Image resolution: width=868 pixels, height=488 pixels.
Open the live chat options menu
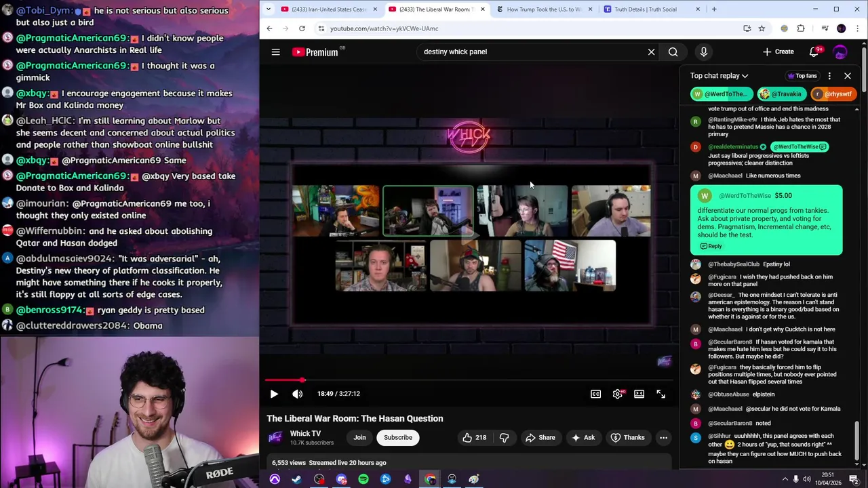[829, 76]
